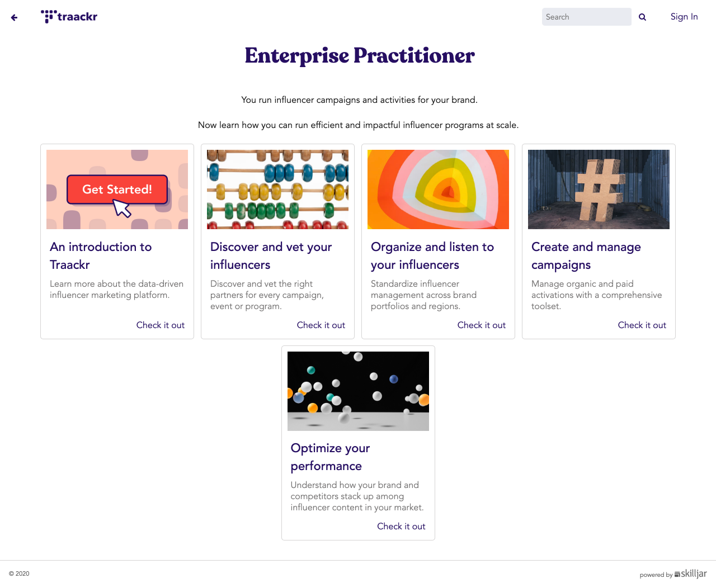Select the colorful concentric shapes image
The width and height of the screenshot is (716, 588).
(x=438, y=189)
